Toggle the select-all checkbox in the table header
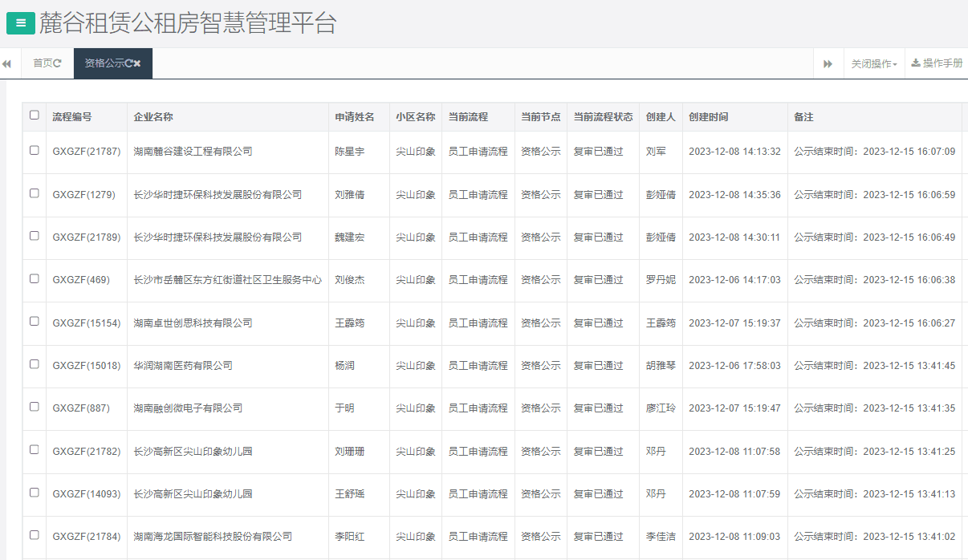The width and height of the screenshot is (968, 560). pos(34,116)
